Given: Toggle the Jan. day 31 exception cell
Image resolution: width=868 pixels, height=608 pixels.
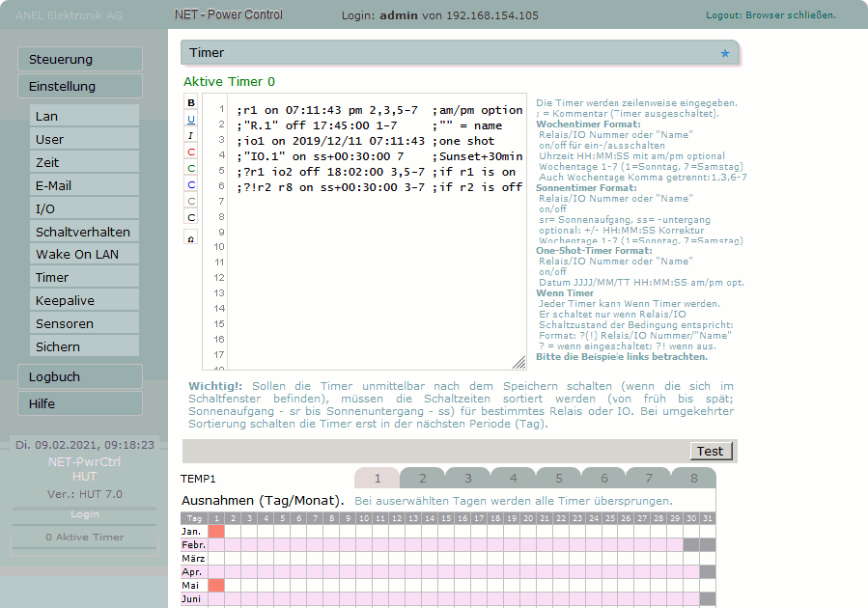Looking at the screenshot, I should [x=708, y=532].
